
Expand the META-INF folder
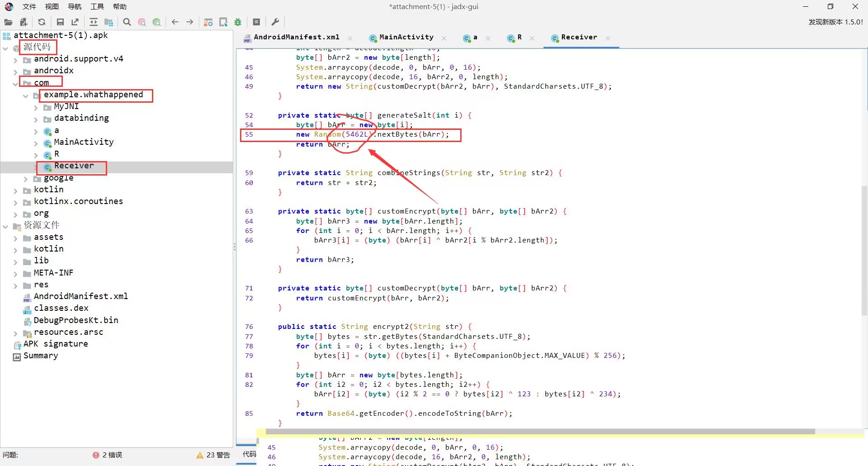[15, 274]
